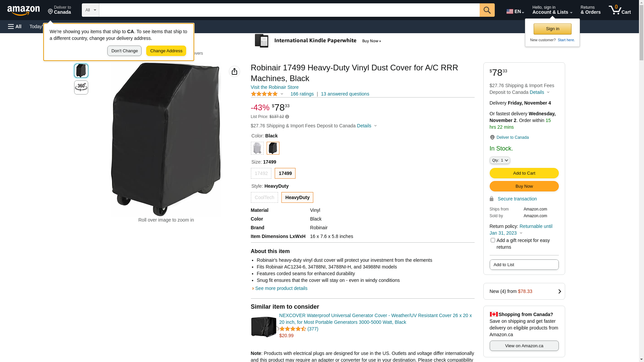Open the shopping cart icon

coord(620,10)
